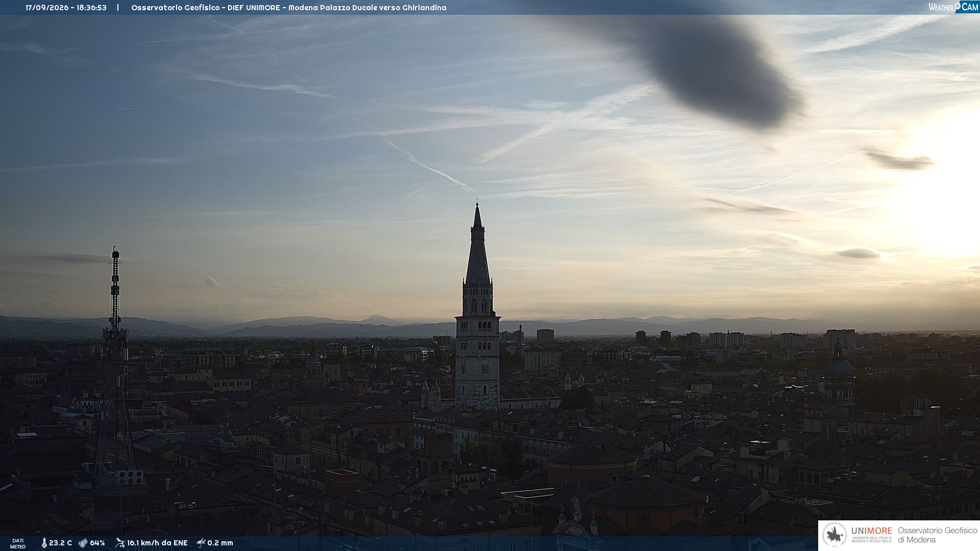Click the 23.2 C temperature reading
This screenshot has height=551, width=980.
60,543
